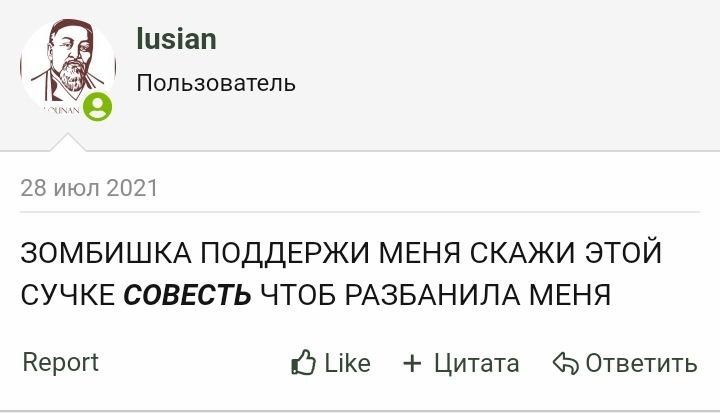Click the bold word СОВЕСТЬ
The height and width of the screenshot is (413, 720).
187,295
